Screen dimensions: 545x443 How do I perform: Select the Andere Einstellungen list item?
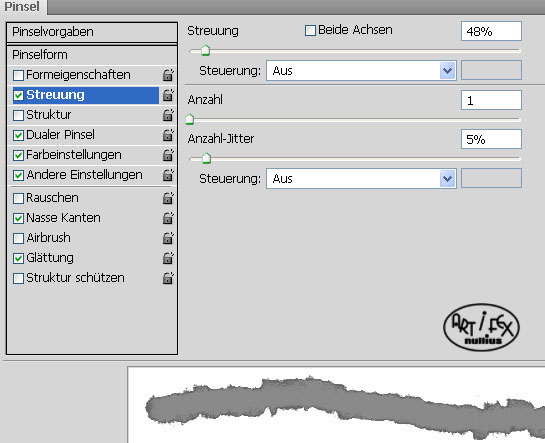tap(84, 175)
